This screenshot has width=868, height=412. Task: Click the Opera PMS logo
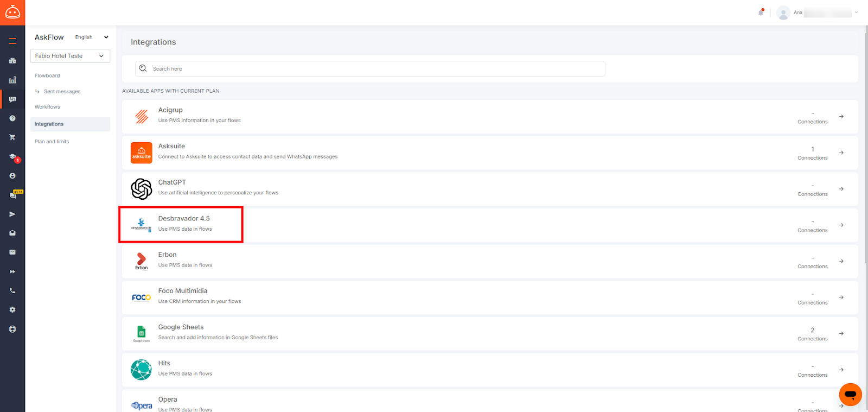[142, 405]
